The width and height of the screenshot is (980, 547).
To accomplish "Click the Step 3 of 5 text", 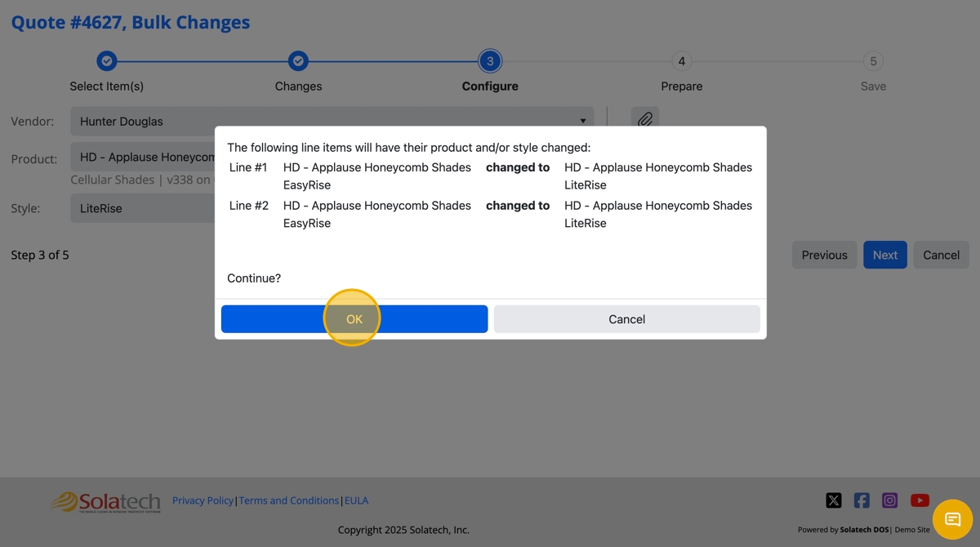I will [40, 255].
